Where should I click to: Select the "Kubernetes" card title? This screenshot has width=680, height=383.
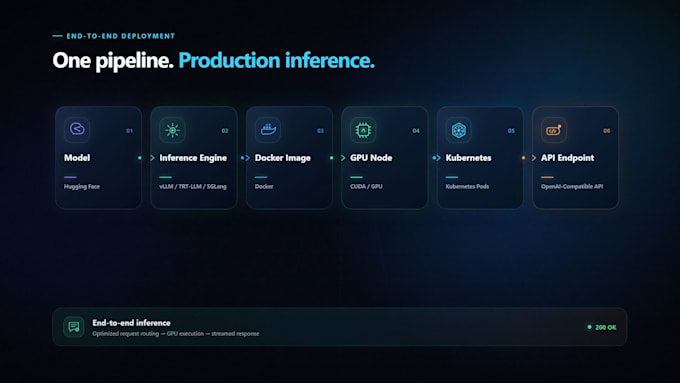[x=468, y=158]
